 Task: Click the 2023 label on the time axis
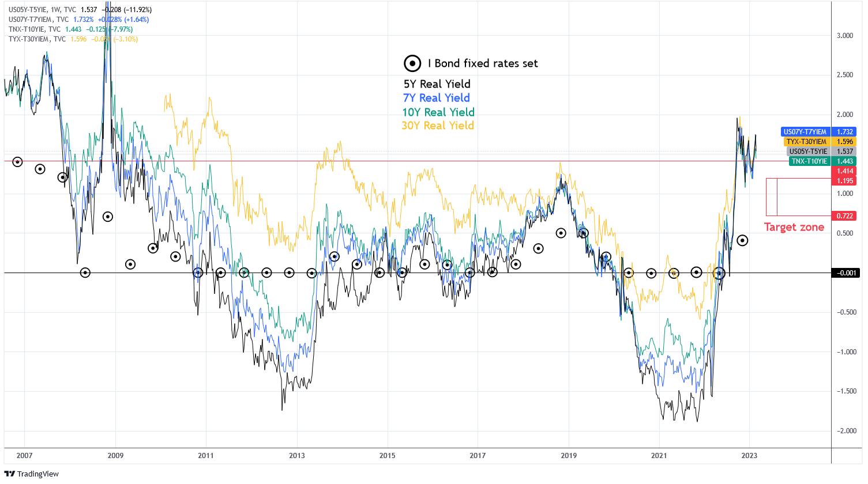click(749, 456)
